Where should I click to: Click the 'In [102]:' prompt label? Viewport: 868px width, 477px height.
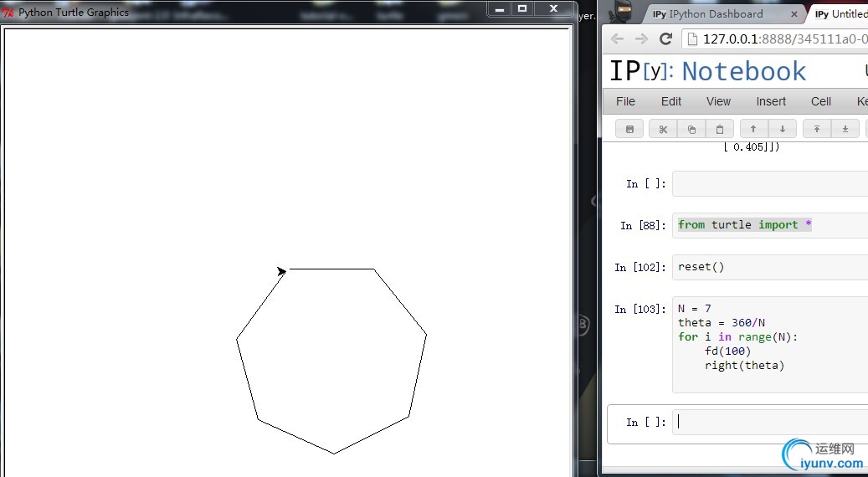(640, 267)
